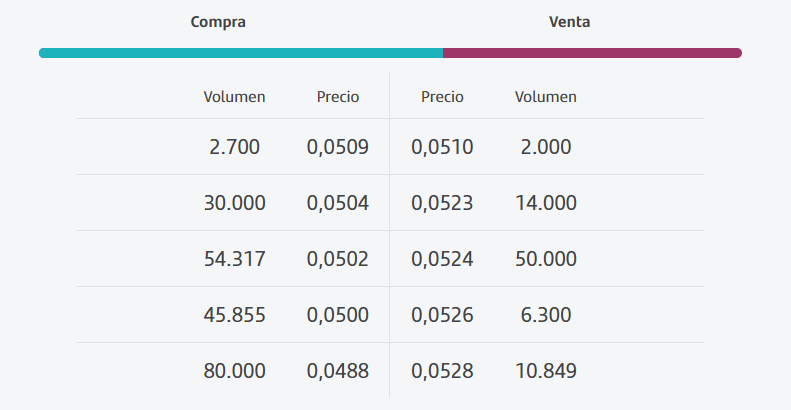Screen dimensions: 791x410
Task: Click the magenta sell portion of bar
Action: pyautogui.click(x=592, y=53)
